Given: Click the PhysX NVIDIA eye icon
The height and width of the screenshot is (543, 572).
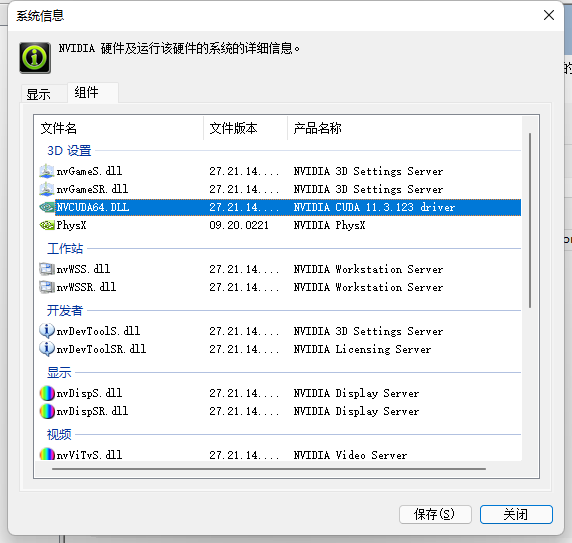Looking at the screenshot, I should 47,225.
